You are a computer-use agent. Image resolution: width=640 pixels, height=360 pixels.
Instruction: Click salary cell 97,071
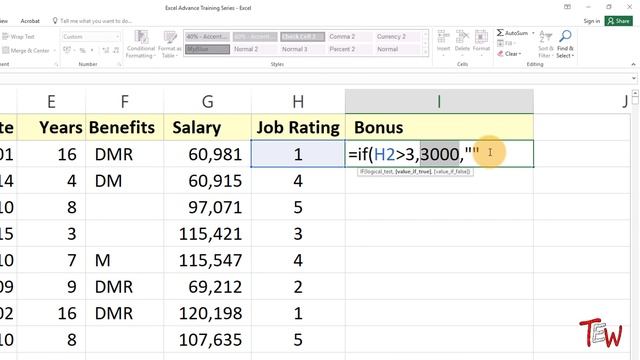point(207,207)
